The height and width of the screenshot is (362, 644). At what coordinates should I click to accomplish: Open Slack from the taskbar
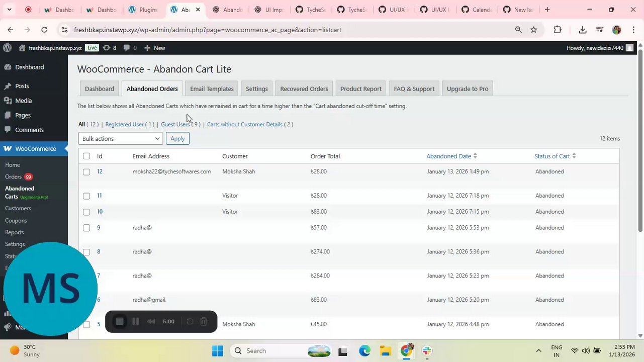(x=427, y=351)
